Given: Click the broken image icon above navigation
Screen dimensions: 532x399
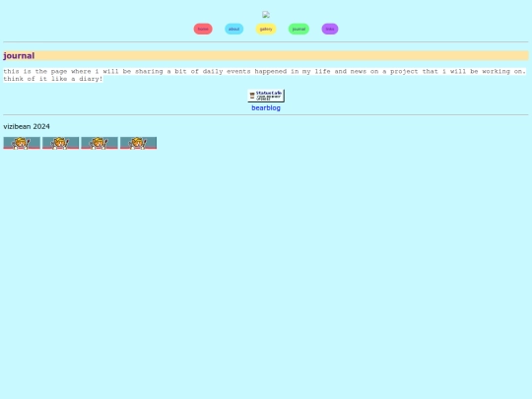Looking at the screenshot, I should point(266,14).
